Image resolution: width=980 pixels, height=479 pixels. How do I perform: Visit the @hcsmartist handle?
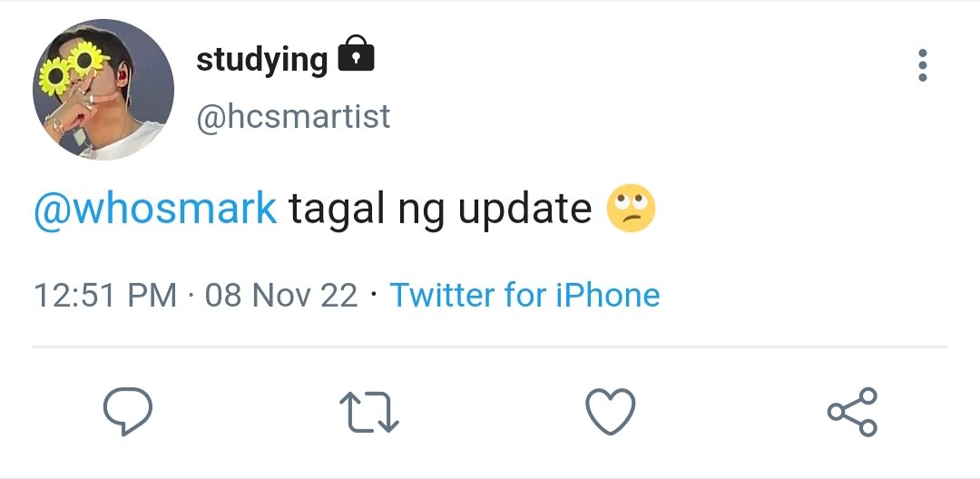point(293,117)
